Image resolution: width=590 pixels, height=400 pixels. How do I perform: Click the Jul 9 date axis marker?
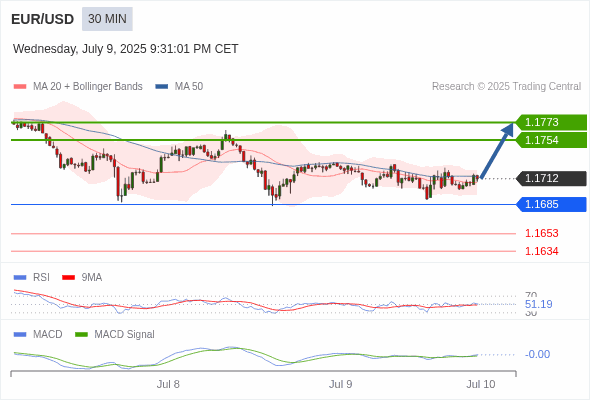(340, 384)
